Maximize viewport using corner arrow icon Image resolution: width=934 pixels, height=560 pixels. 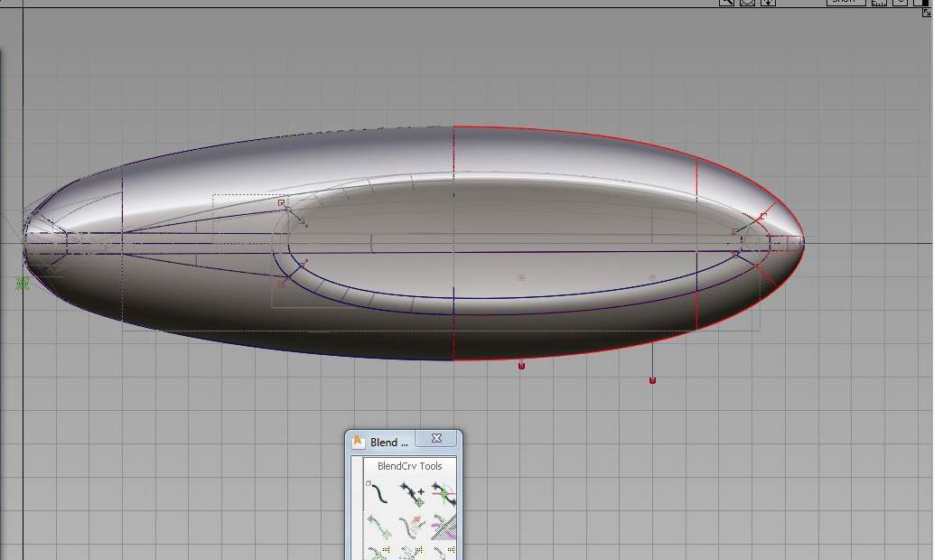pyautogui.click(x=926, y=12)
